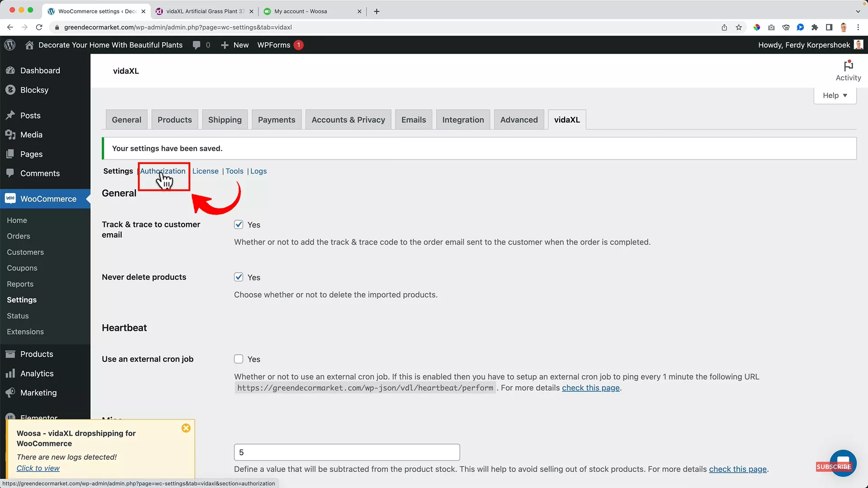Open the Advanced settings tab
Viewport: 868px width, 488px height.
[x=519, y=119]
